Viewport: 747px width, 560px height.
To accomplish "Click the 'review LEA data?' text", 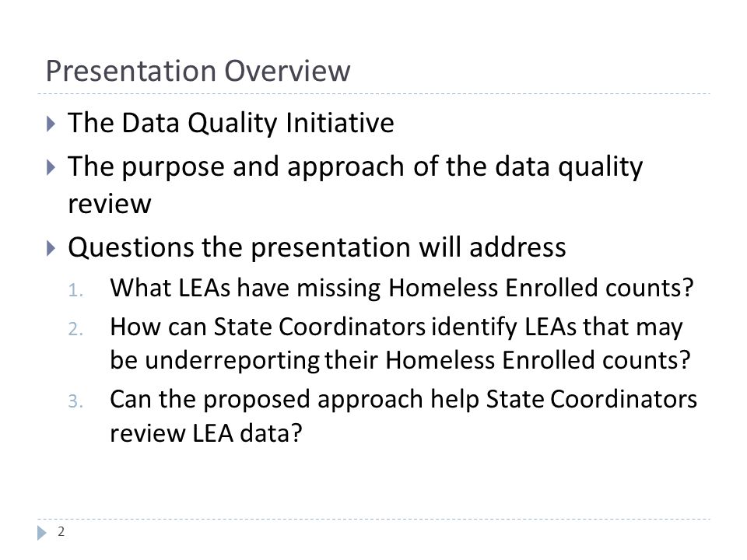I will [x=206, y=434].
